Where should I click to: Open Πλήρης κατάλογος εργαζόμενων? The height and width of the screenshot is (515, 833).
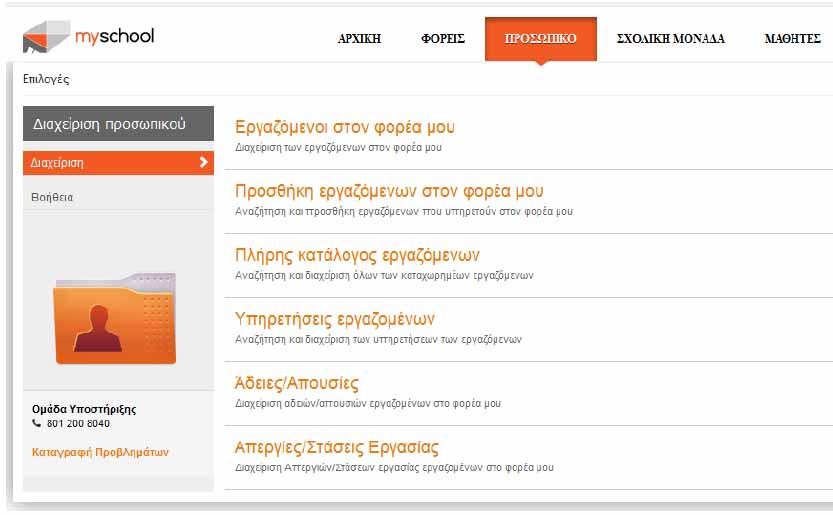[357, 255]
